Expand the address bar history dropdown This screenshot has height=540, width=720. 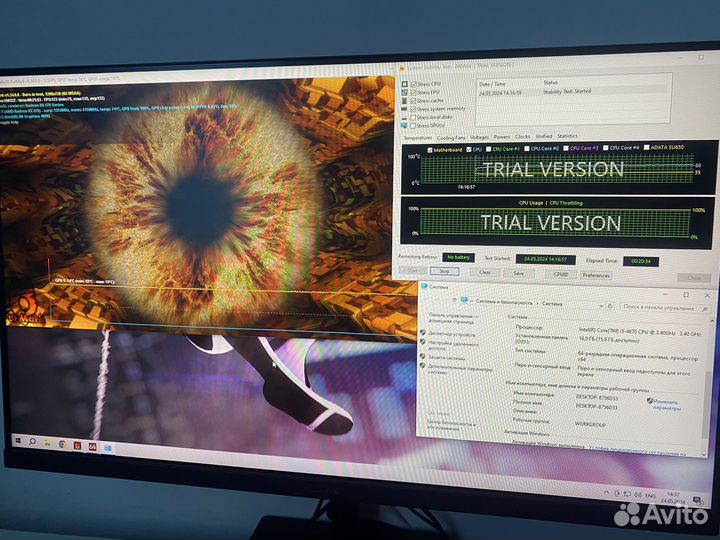click(x=601, y=305)
